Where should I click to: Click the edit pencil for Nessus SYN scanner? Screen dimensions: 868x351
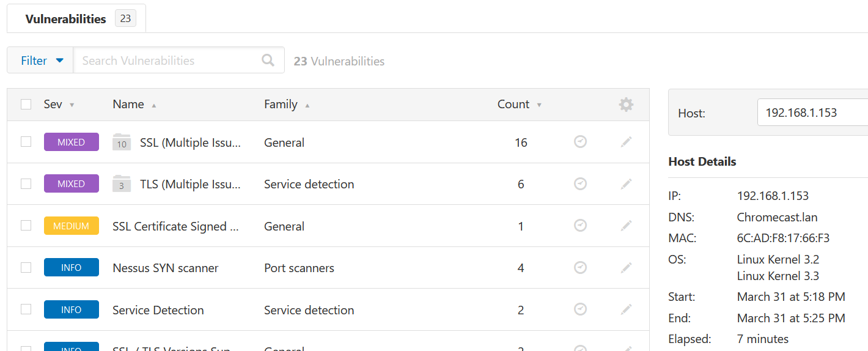click(626, 267)
